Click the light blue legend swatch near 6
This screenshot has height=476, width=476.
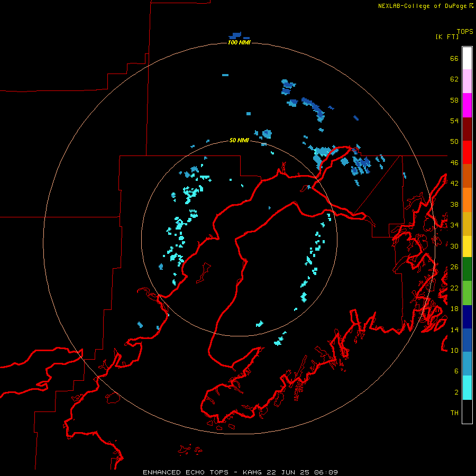[467, 364]
